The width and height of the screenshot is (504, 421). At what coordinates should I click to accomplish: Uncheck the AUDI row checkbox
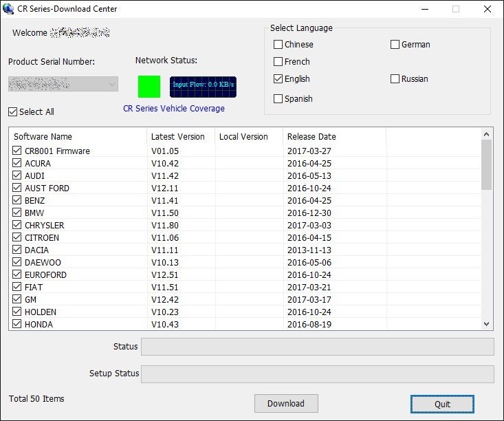17,175
